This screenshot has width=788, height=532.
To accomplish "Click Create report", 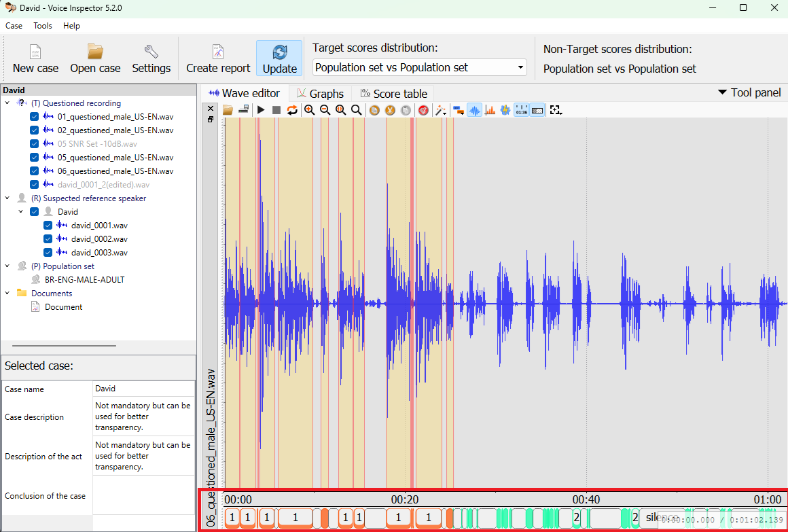I will (218, 59).
